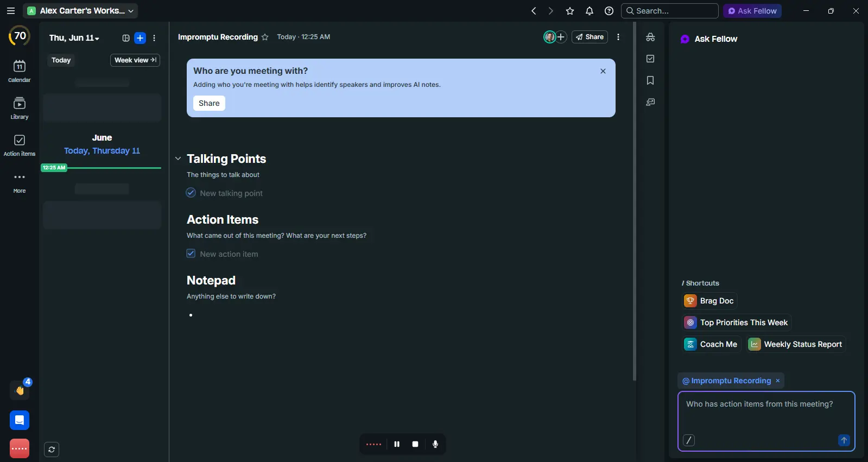This screenshot has width=868, height=462.
Task: Click the Ask Fellow panel logo icon
Action: (x=685, y=39)
